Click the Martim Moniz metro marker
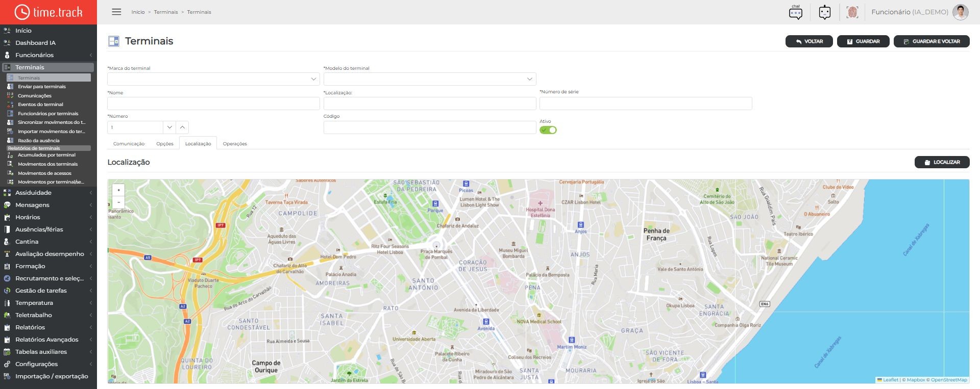 point(572,340)
